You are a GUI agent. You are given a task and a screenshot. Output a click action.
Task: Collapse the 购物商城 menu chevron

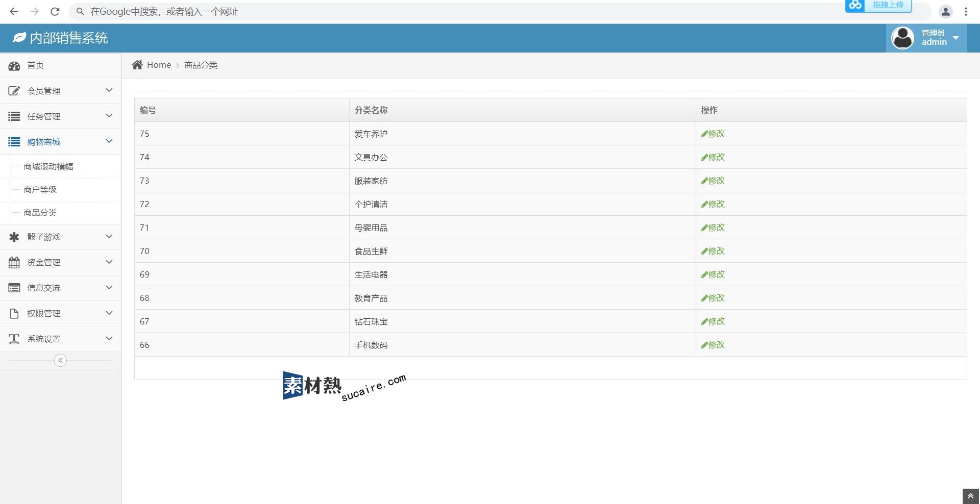tap(109, 141)
